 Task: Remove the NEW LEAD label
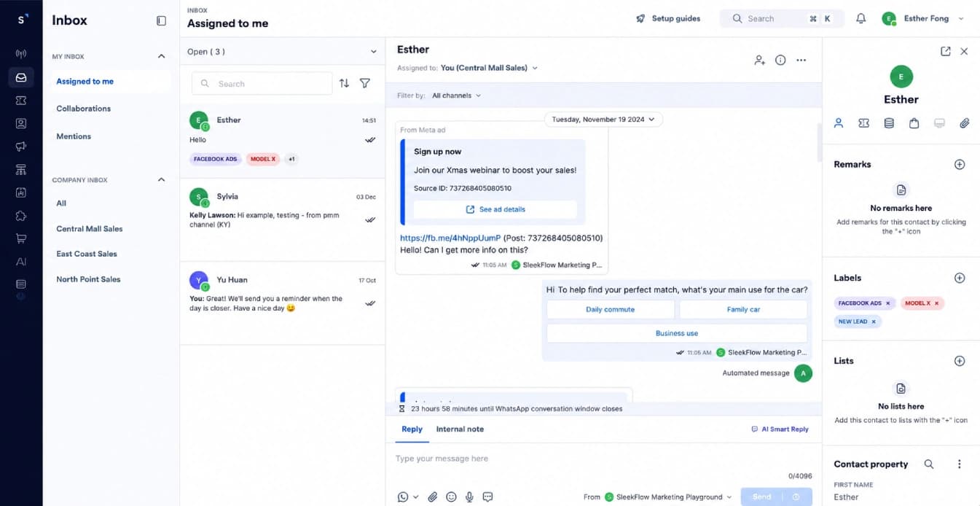tap(874, 321)
